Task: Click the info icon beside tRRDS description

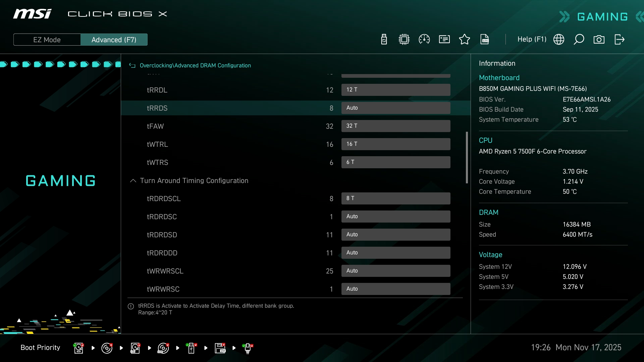Action: tap(131, 306)
